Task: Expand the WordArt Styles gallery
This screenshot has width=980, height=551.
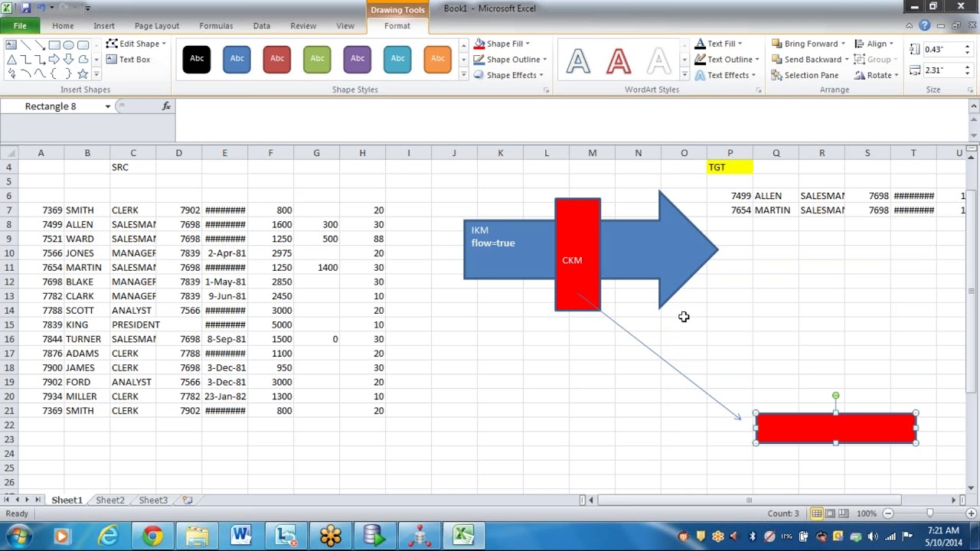Action: click(x=684, y=74)
